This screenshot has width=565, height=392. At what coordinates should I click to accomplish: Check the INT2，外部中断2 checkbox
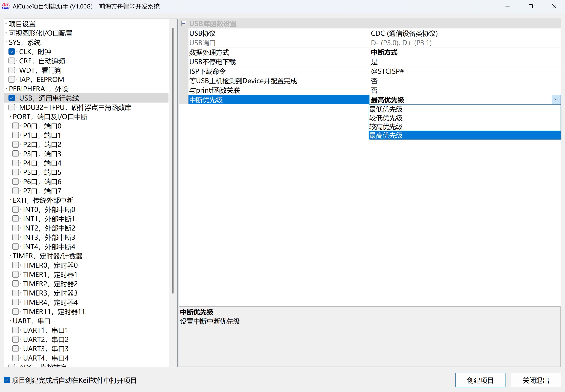point(16,228)
